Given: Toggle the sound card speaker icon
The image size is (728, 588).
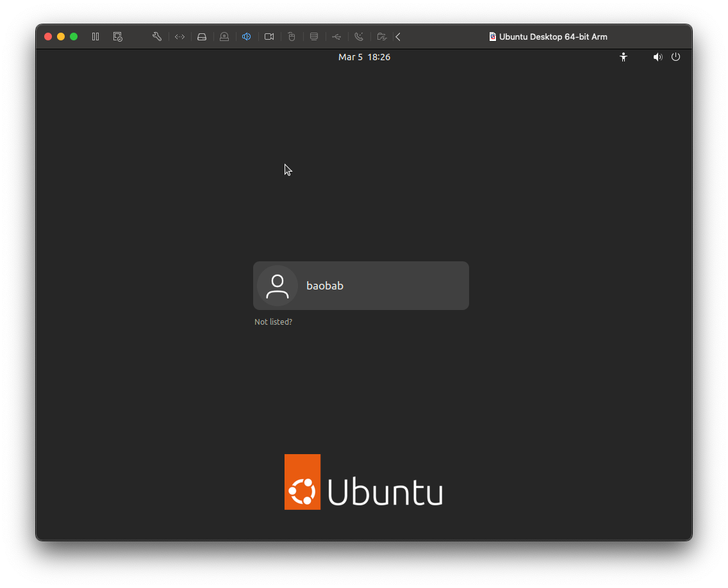Looking at the screenshot, I should point(247,37).
